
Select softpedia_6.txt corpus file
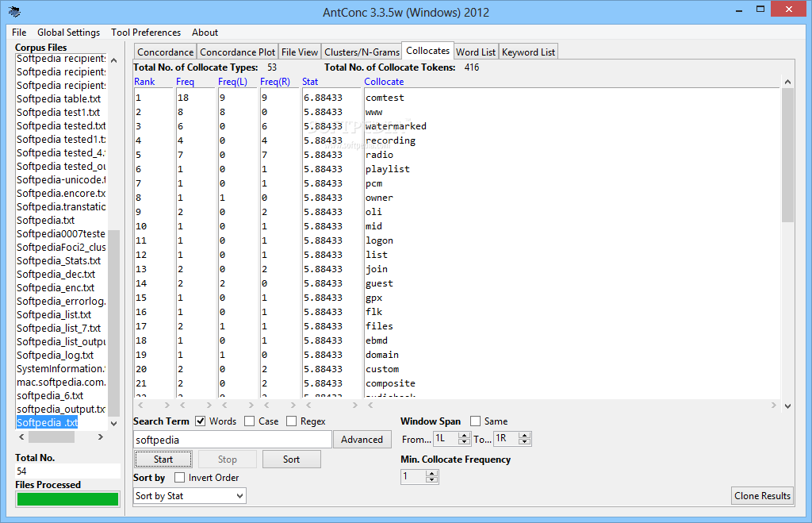point(50,395)
